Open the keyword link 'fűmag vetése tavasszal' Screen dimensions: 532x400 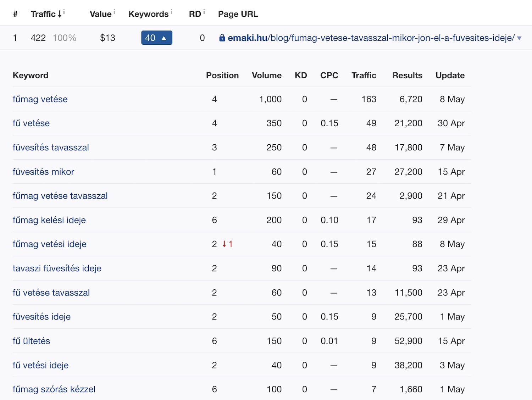[x=60, y=196]
